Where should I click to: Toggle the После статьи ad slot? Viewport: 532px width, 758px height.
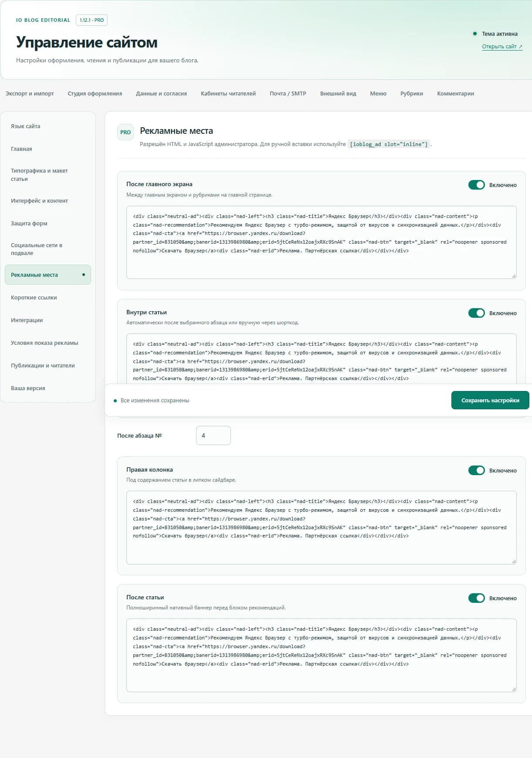click(x=476, y=598)
